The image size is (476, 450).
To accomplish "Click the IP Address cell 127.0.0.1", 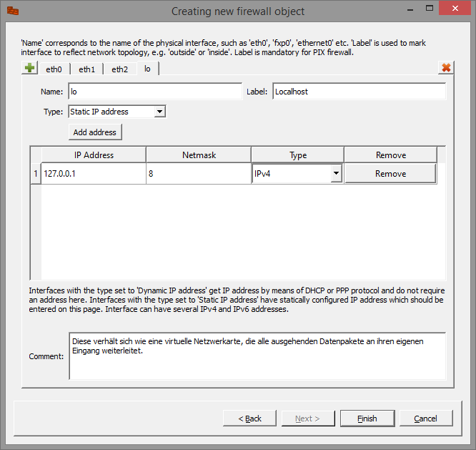I will [x=94, y=174].
